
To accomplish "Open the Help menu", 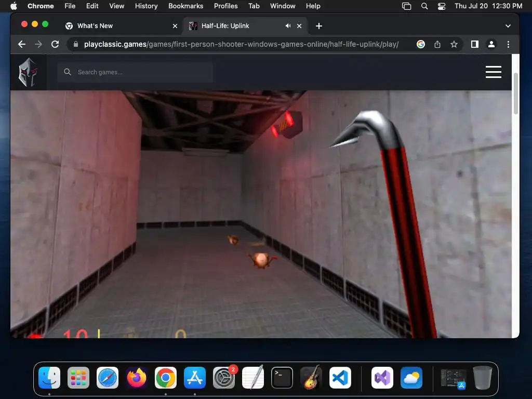I will (x=313, y=6).
